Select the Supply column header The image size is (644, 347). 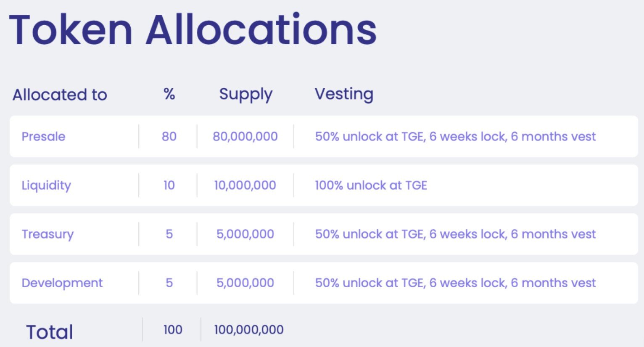click(245, 94)
